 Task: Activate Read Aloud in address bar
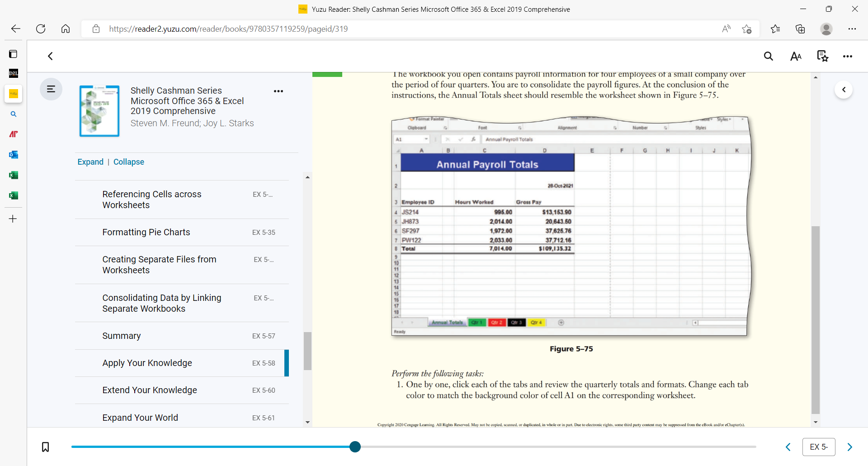tap(726, 29)
